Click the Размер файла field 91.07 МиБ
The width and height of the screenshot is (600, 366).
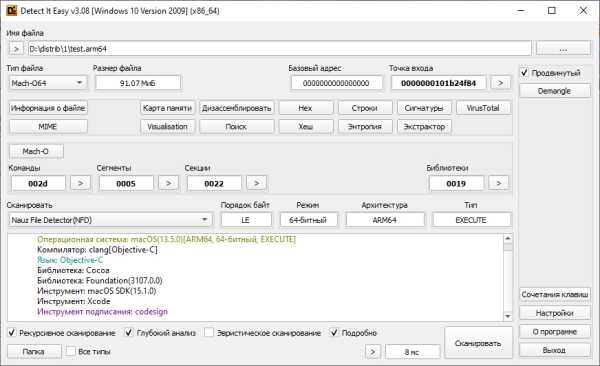click(138, 83)
